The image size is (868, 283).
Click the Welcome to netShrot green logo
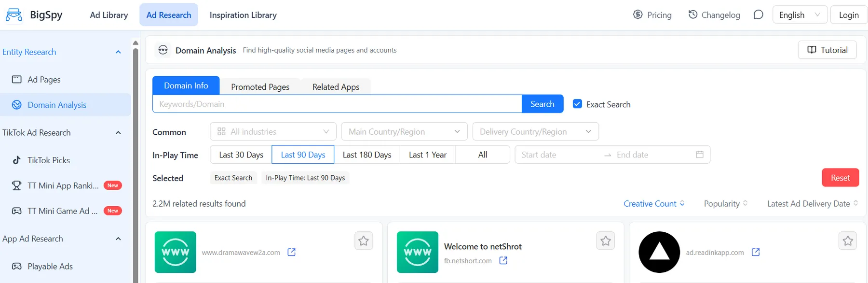click(x=418, y=252)
